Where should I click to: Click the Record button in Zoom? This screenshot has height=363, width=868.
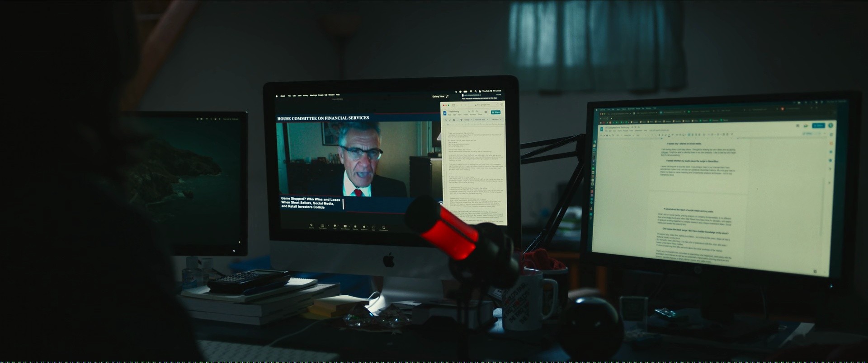tap(355, 228)
